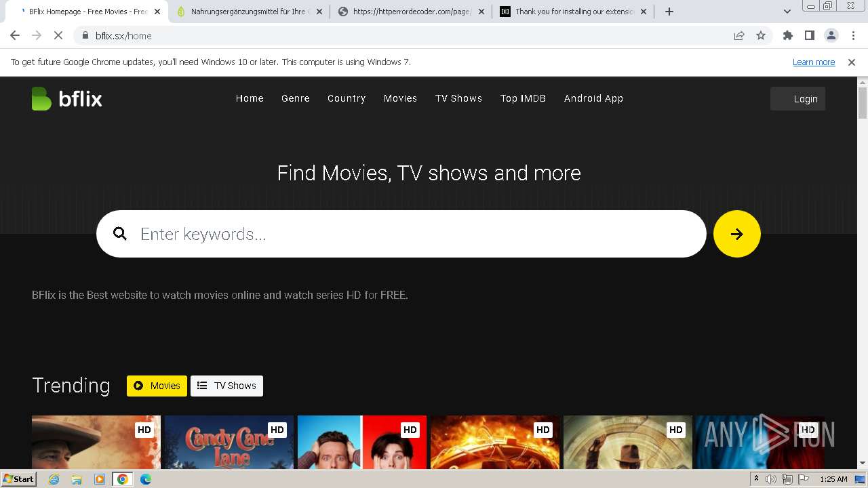Open the cowboy hat movie poster
Image resolution: width=868 pixels, height=488 pixels.
pyautogui.click(x=96, y=442)
